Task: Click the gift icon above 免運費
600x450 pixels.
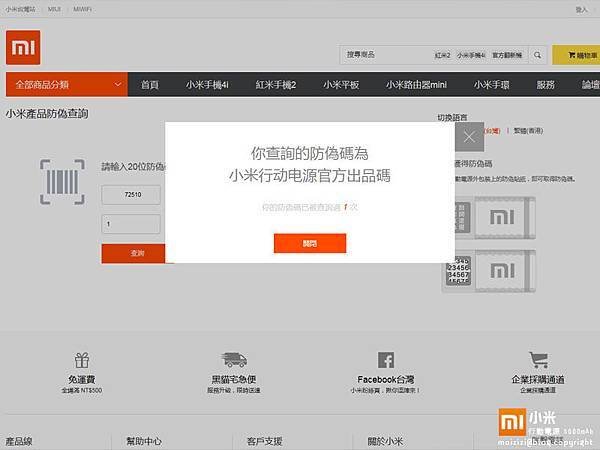Action: pos(82,360)
